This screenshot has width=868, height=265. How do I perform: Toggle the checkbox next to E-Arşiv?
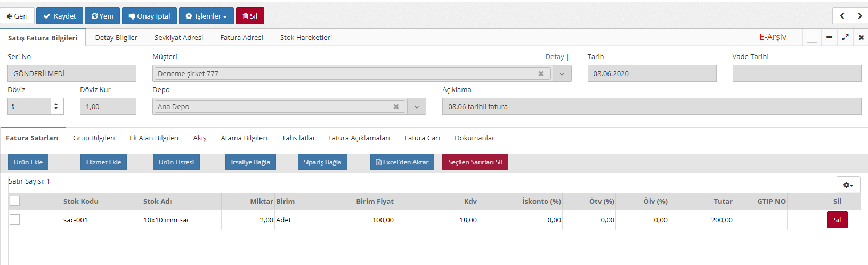point(812,37)
